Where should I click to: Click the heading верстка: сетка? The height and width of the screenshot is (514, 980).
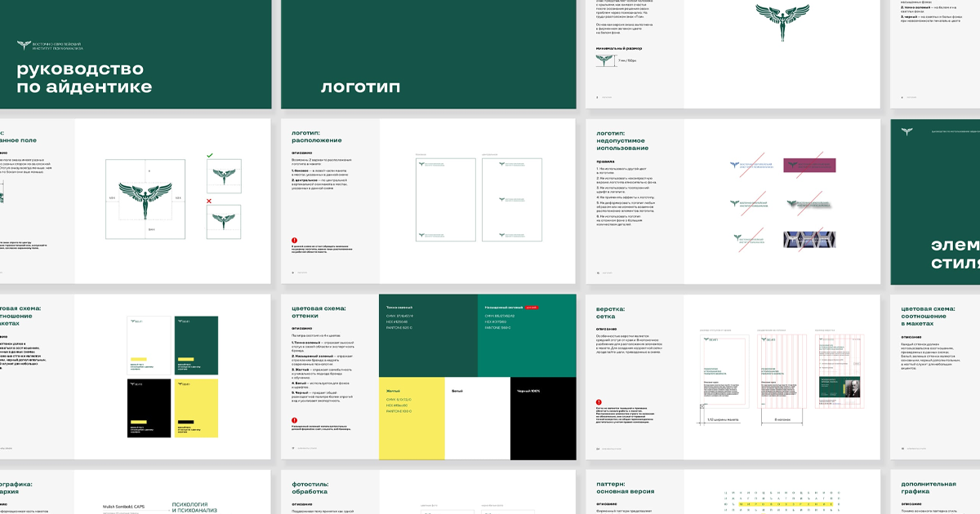[x=611, y=314]
